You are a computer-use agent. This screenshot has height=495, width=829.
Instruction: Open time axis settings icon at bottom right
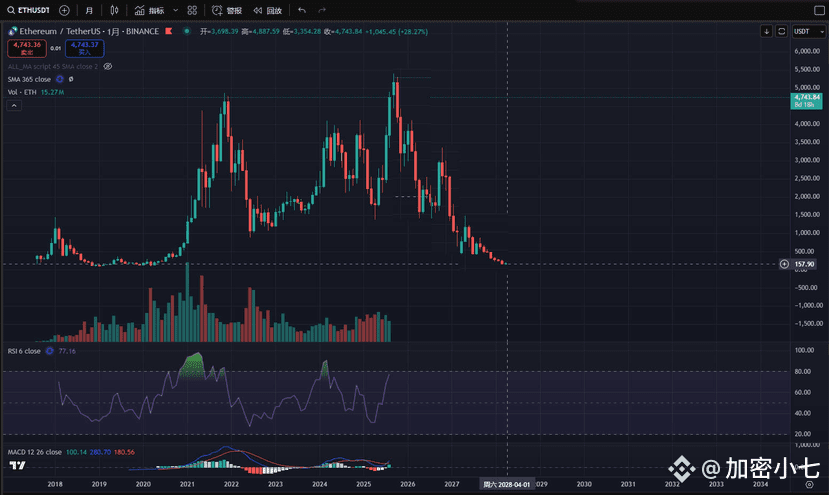pos(809,484)
